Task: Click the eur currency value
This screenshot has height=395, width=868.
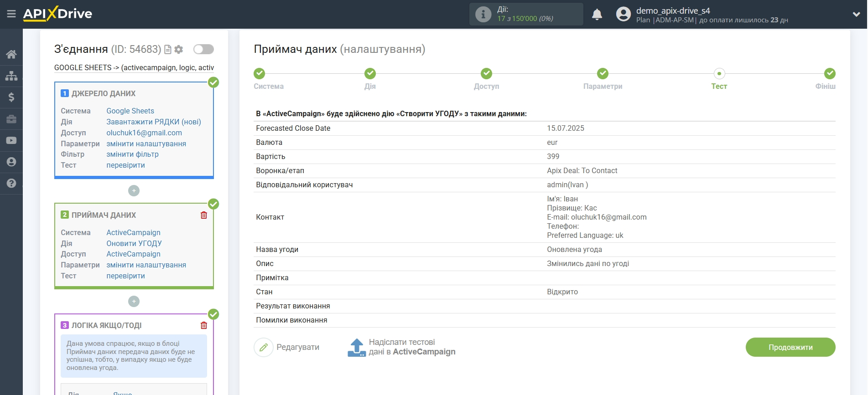Action: [552, 142]
